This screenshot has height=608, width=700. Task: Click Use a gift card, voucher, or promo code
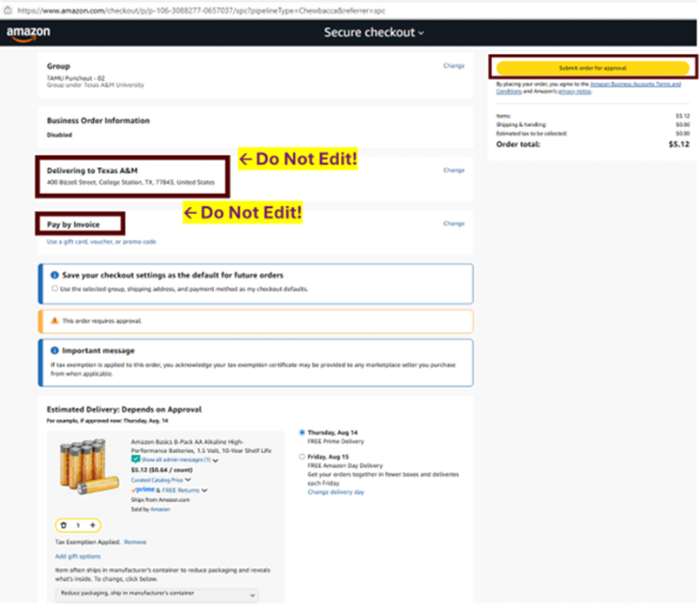(x=102, y=241)
